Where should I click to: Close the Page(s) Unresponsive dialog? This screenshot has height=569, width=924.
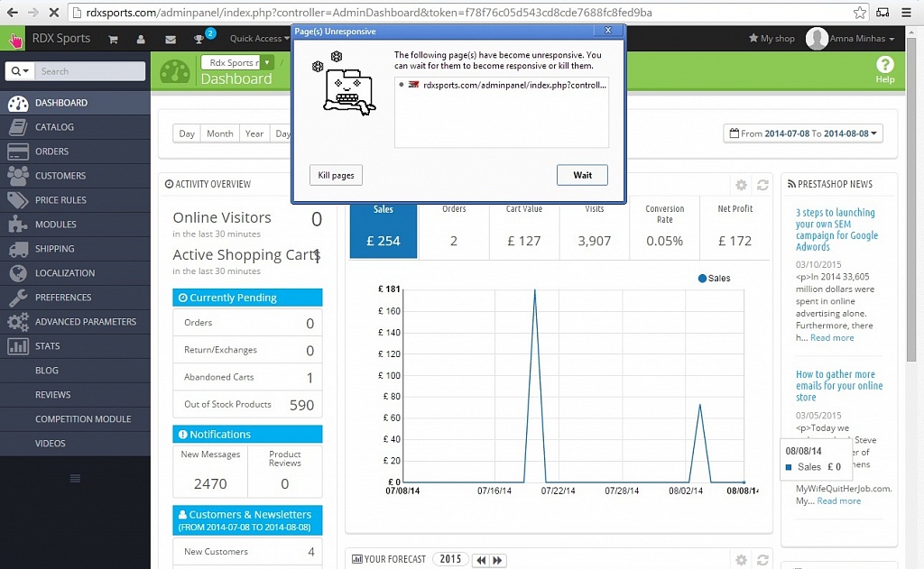pyautogui.click(x=608, y=31)
